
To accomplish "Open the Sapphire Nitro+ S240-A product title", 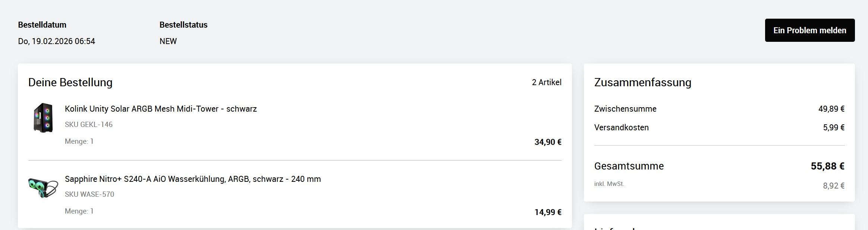I will pos(193,179).
